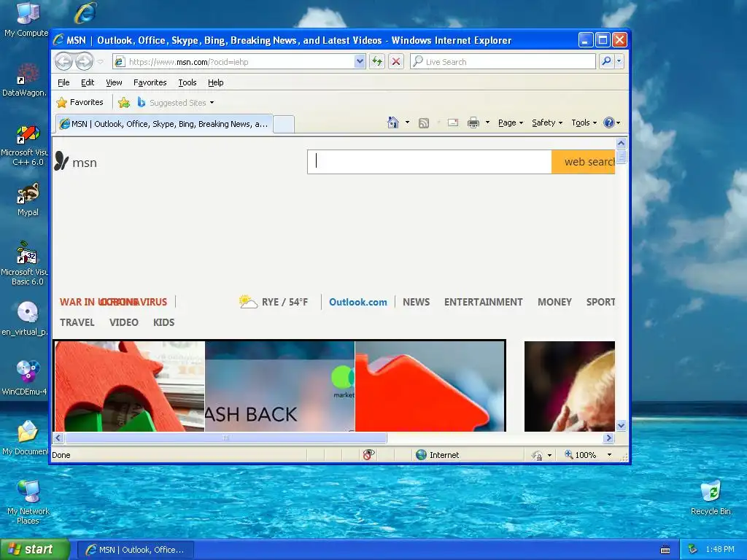The width and height of the screenshot is (747, 560).
Task: Click the Home page icon
Action: pos(392,122)
